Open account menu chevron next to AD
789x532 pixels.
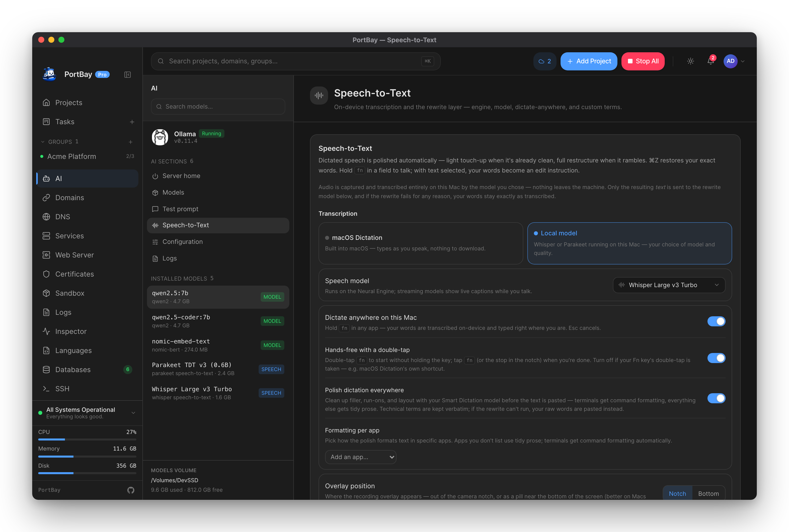click(743, 61)
